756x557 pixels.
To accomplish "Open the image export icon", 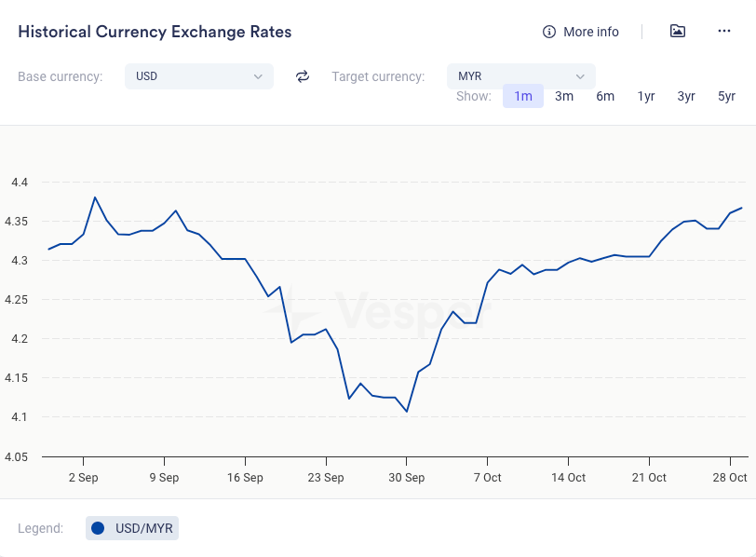I will [678, 31].
